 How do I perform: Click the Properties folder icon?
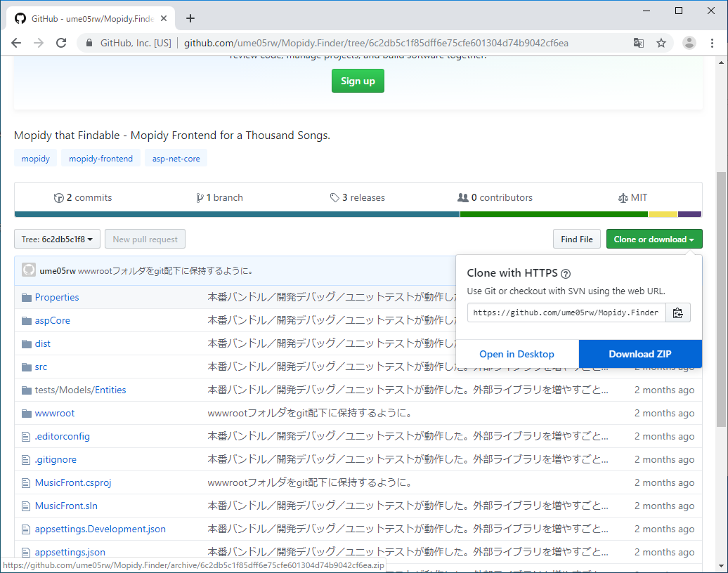[x=25, y=296]
